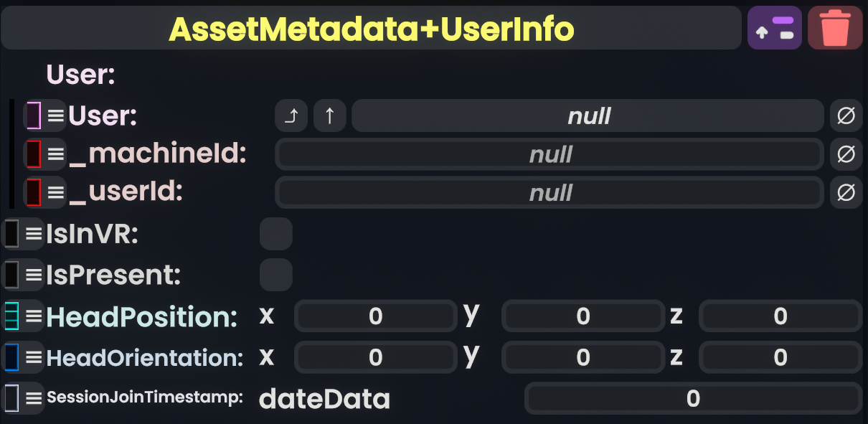Click the pink User field connector
This screenshot has width=868, height=424.
point(33,116)
